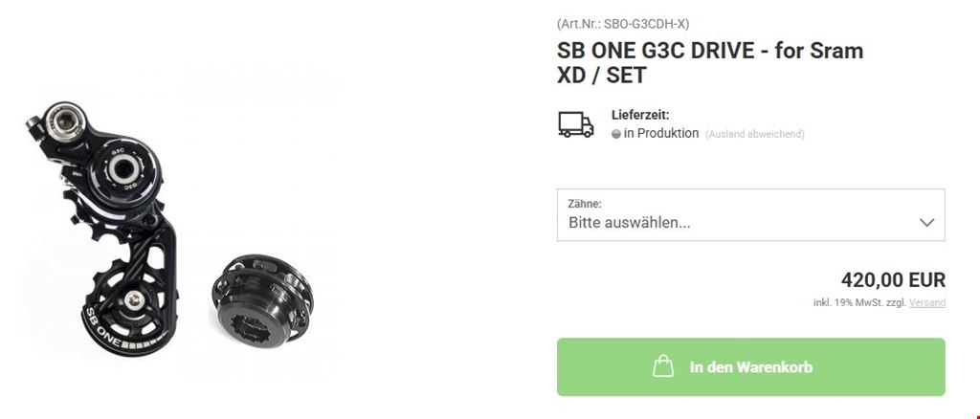Click the chain guide product photo
The height and width of the screenshot is (419, 980).
coord(101,229)
